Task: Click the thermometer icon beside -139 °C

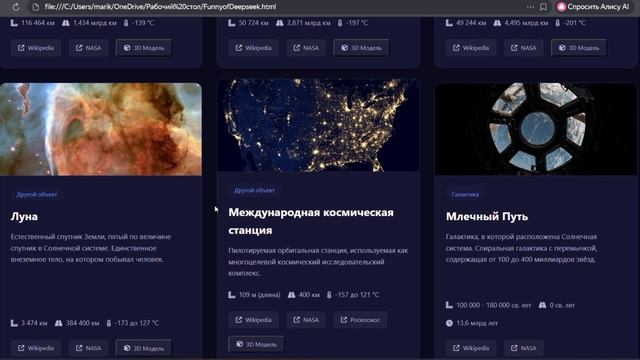Action: [x=126, y=23]
